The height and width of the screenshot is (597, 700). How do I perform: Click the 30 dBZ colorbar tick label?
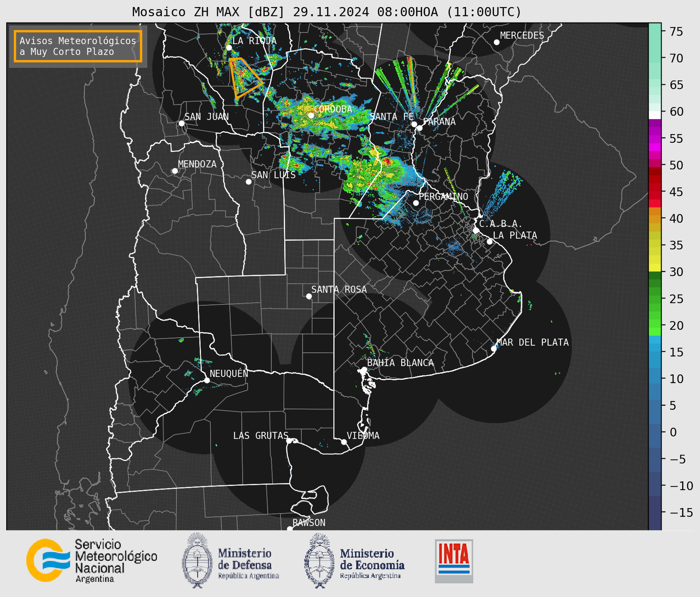pyautogui.click(x=676, y=272)
